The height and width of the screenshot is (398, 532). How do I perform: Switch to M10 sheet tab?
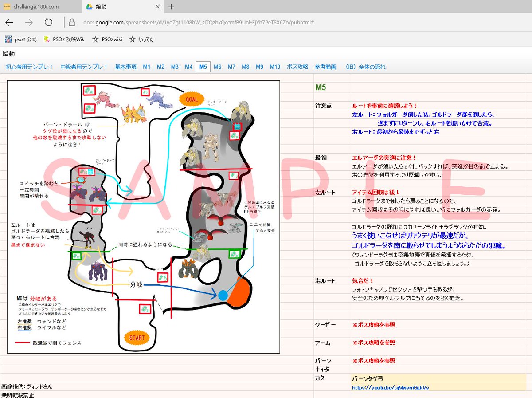coord(275,67)
